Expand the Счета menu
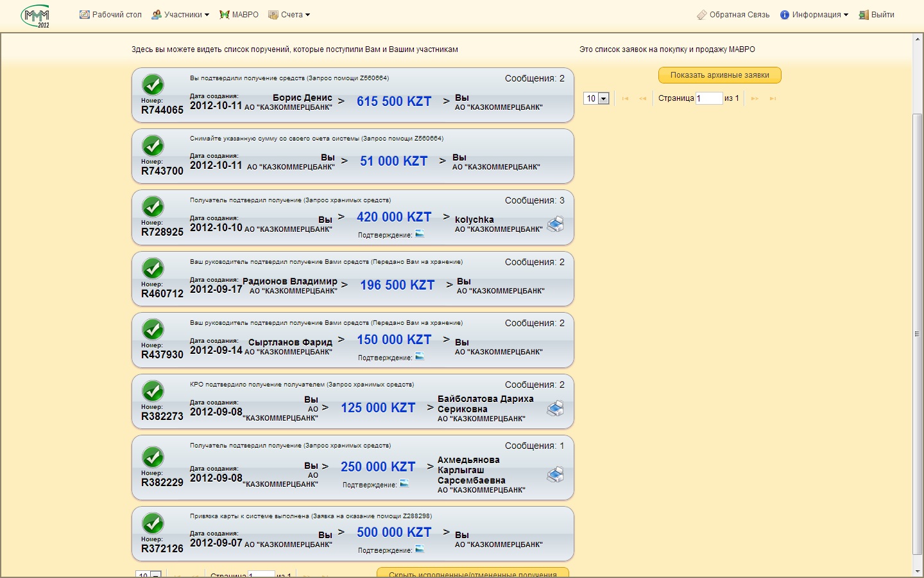The image size is (924, 578). tap(289, 15)
